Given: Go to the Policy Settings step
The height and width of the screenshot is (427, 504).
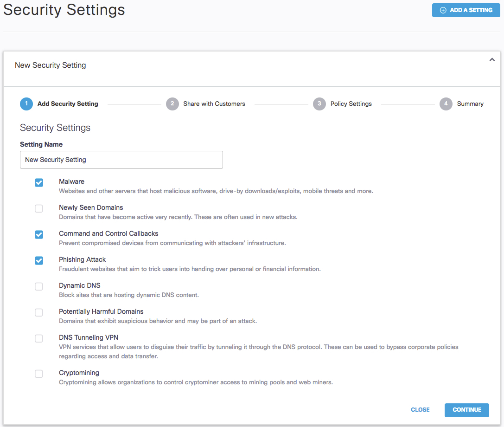Looking at the screenshot, I should click(351, 104).
